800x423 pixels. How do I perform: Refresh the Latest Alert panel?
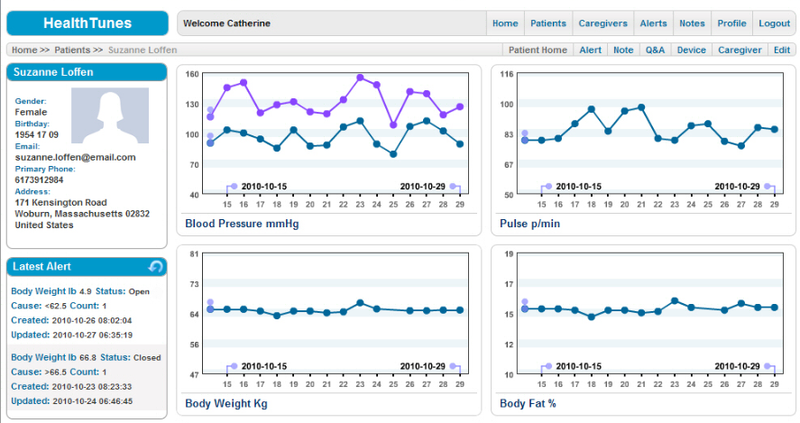[156, 266]
